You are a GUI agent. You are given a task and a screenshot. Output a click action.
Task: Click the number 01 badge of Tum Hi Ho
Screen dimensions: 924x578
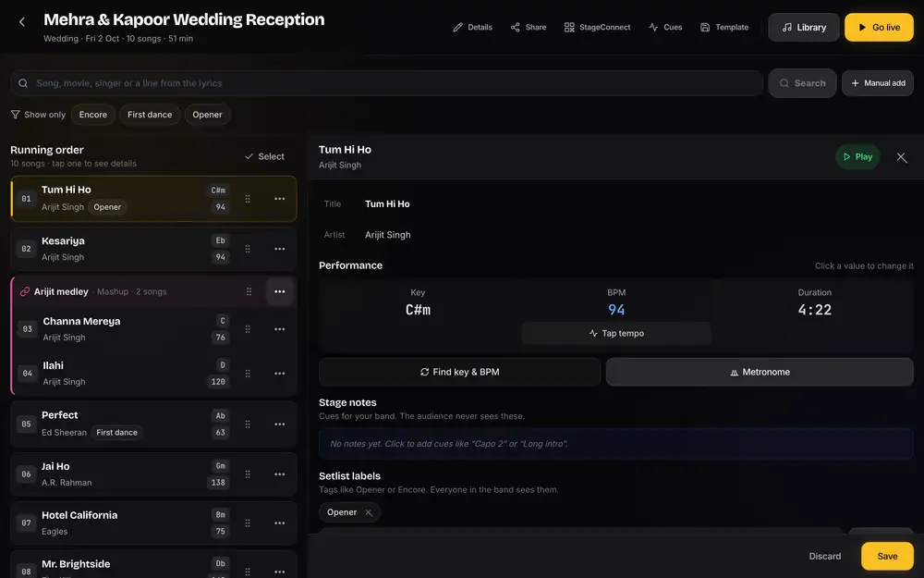[x=26, y=199]
